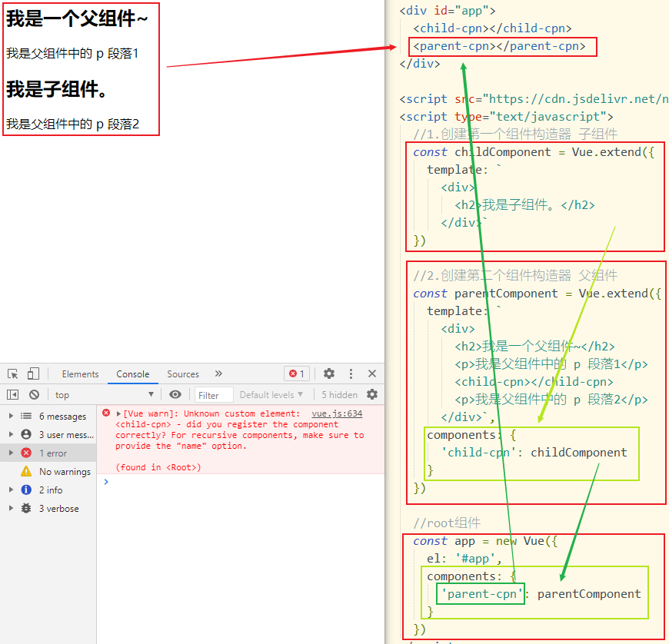
Task: Activate the inspect element picker icon
Action: 13,374
